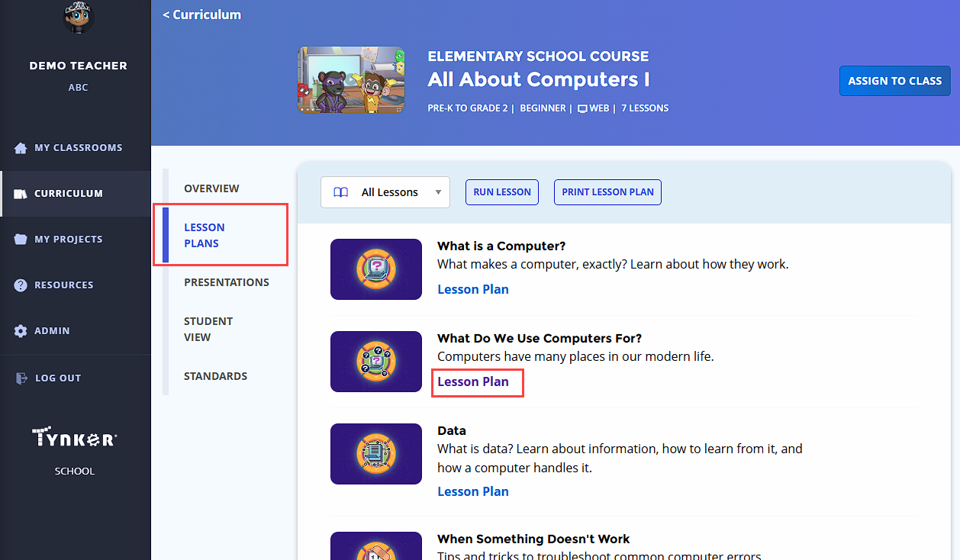This screenshot has width=960, height=560.
Task: Click the Demo Teacher avatar picture
Action: coord(78,17)
